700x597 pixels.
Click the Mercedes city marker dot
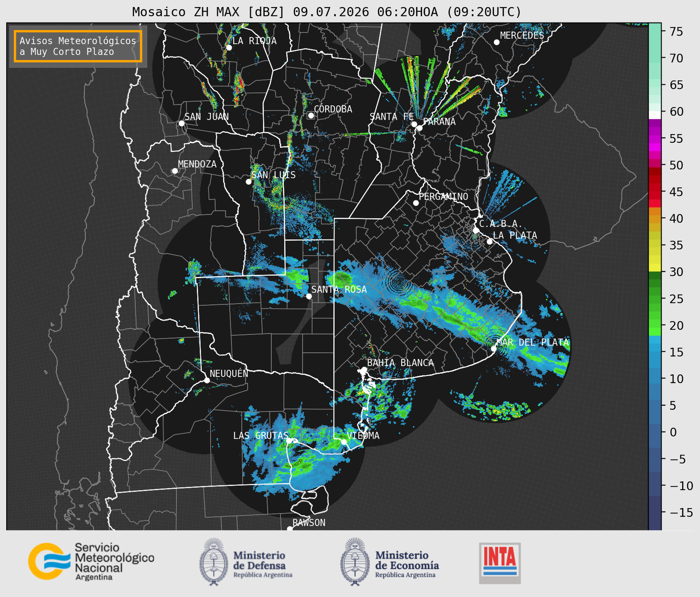point(496,42)
